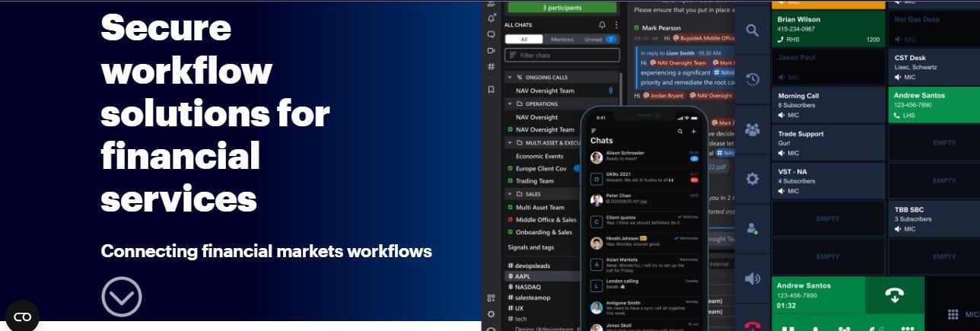The image size is (980, 331).
Task: Toggle the Trading Team green checkbox
Action: (x=510, y=181)
